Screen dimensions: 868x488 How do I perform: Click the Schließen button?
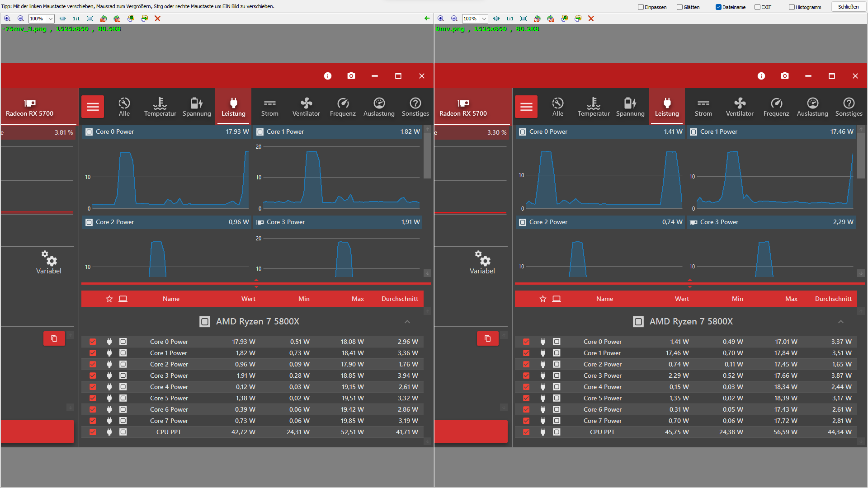pyautogui.click(x=848, y=7)
